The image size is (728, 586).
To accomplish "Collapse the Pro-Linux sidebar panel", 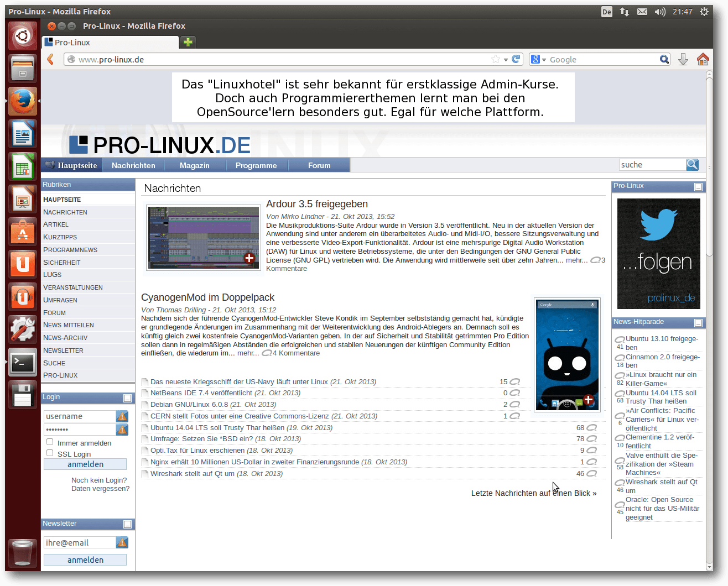I will (x=698, y=187).
